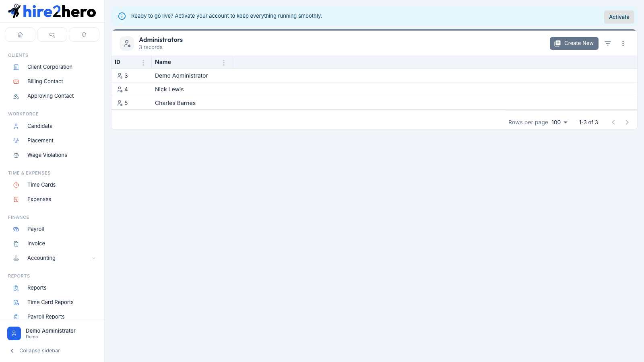Open the notifications bell icon
Viewport: 644px width, 362px height.
pyautogui.click(x=84, y=35)
